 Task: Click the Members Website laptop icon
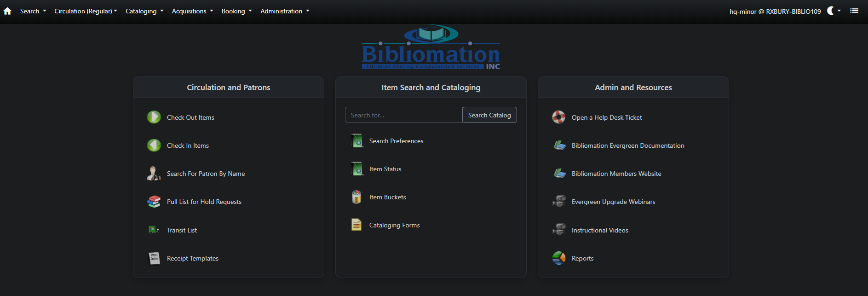coord(559,174)
